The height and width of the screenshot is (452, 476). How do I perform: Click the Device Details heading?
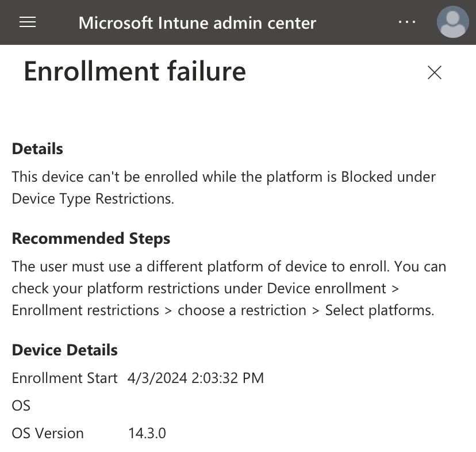tap(64, 350)
